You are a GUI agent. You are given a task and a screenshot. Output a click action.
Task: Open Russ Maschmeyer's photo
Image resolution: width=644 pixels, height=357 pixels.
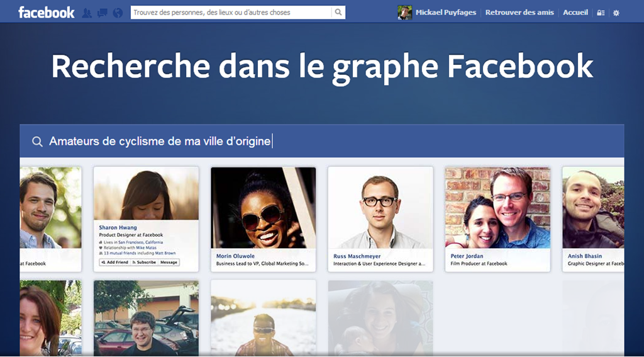380,208
